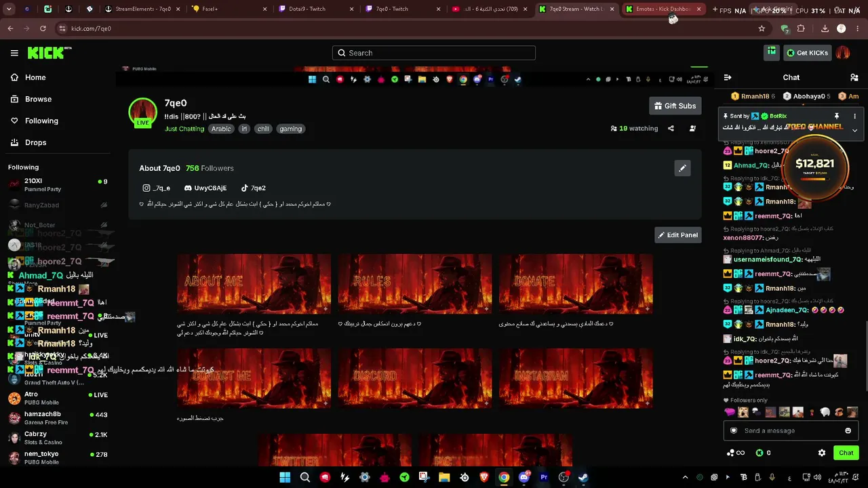
Task: Open the Kick sidebar hamburger menu
Action: pos(14,53)
